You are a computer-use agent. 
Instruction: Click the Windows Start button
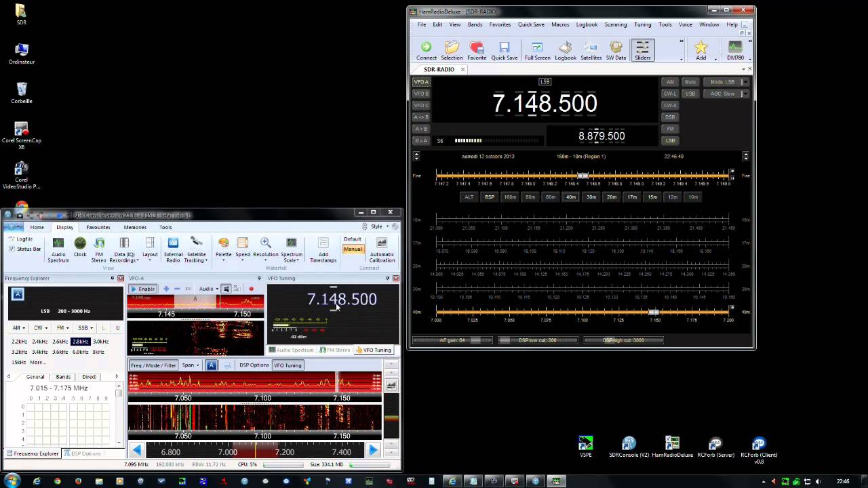pos(12,481)
